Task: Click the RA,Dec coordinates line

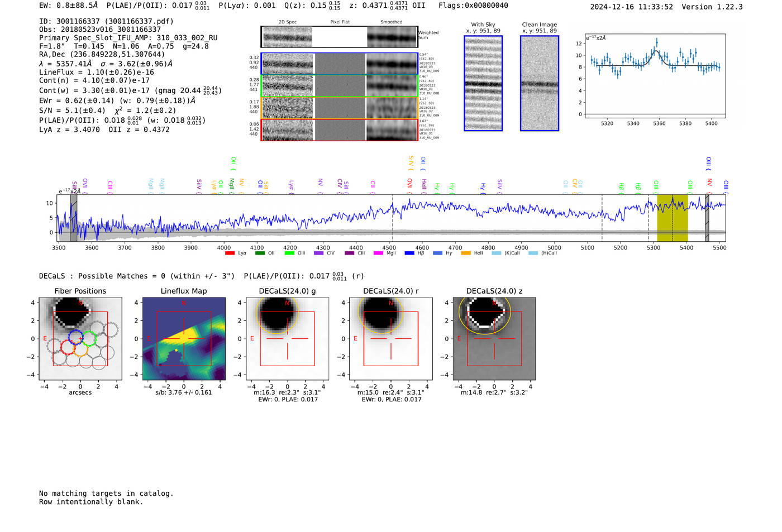Action: [102, 55]
